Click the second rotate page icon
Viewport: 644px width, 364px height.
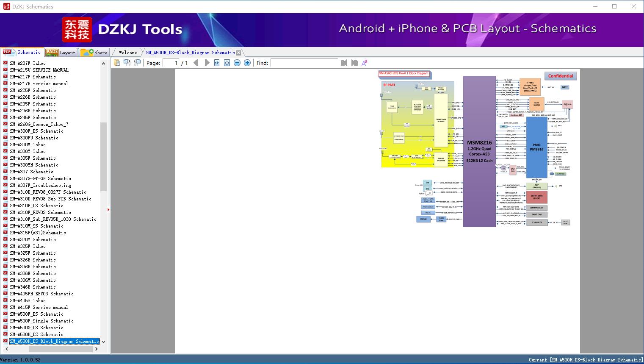click(x=137, y=63)
